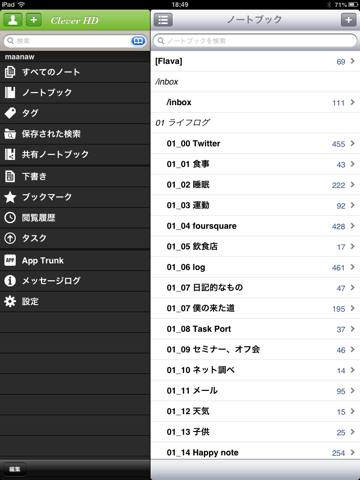Open chevron for 01_05 飲食店

352,247
